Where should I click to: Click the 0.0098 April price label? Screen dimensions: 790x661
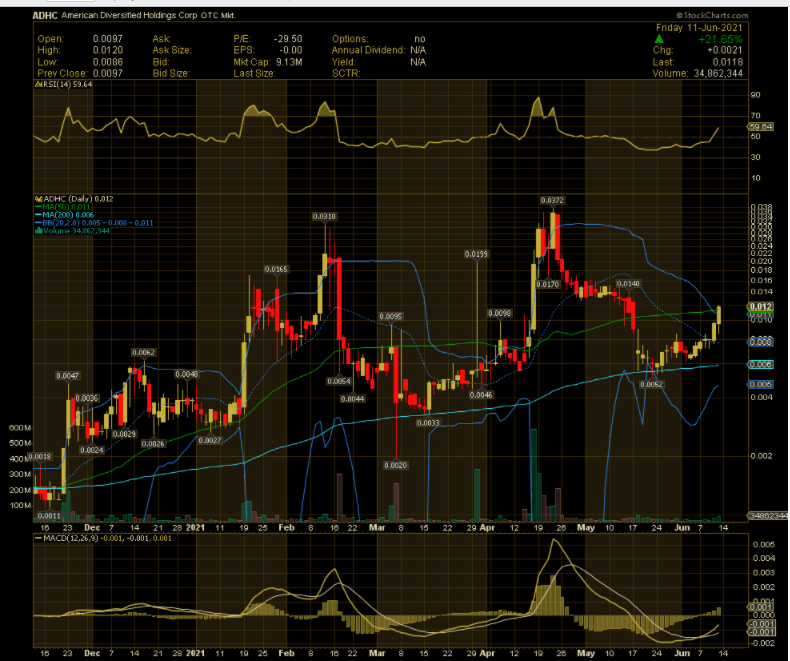coord(499,313)
